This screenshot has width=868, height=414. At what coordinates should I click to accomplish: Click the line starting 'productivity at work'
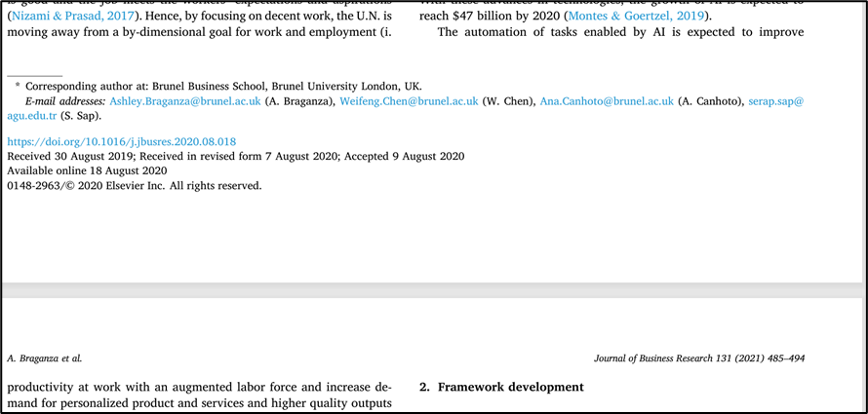pos(199,388)
